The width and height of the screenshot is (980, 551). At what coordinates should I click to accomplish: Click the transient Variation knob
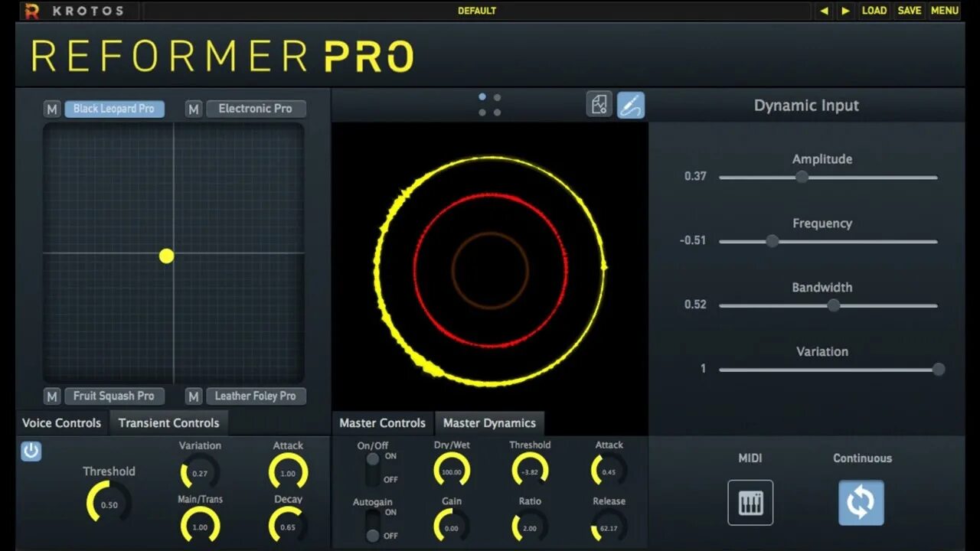click(x=200, y=473)
